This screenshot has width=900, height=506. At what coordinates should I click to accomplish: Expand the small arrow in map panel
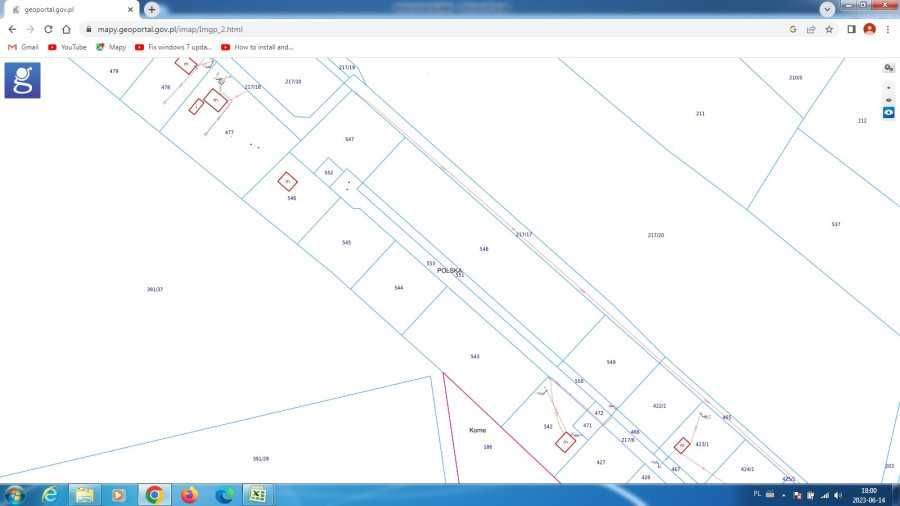click(889, 88)
